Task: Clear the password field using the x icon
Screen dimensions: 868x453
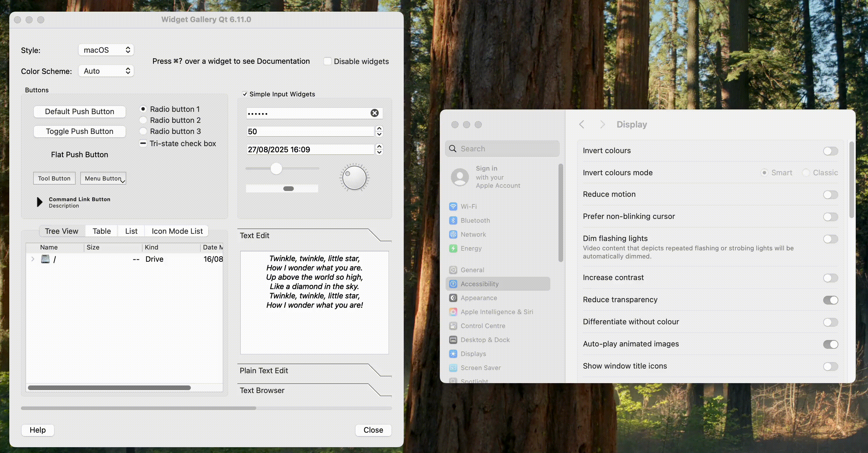Action: [374, 113]
